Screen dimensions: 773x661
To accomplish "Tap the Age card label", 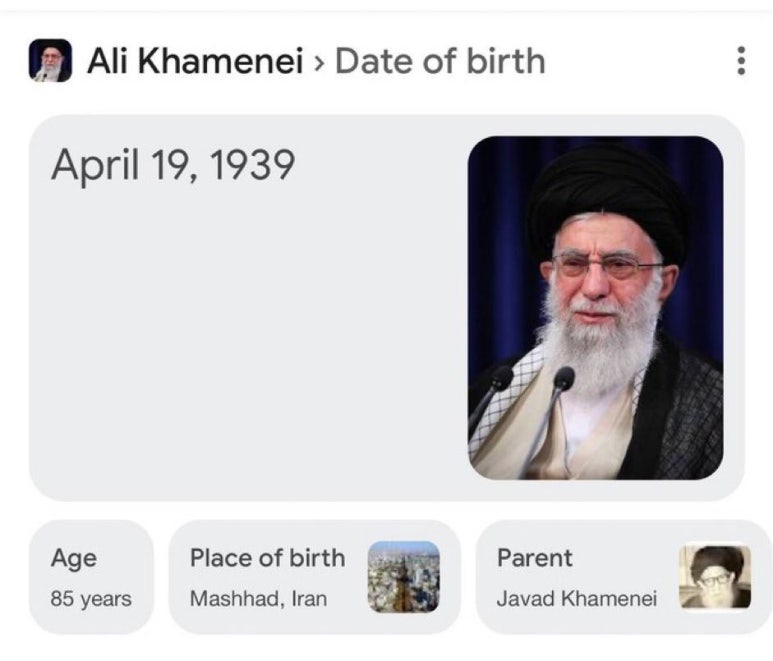I will tap(74, 558).
